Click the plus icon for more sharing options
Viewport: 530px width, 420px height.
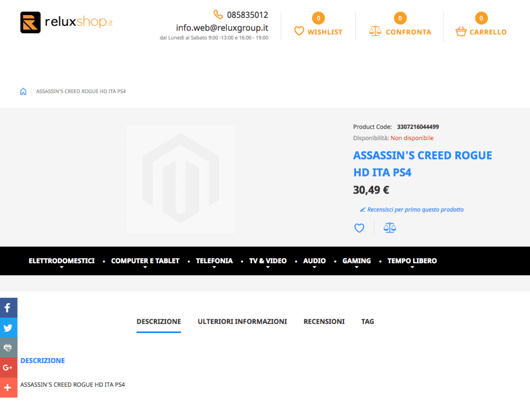click(x=8, y=388)
